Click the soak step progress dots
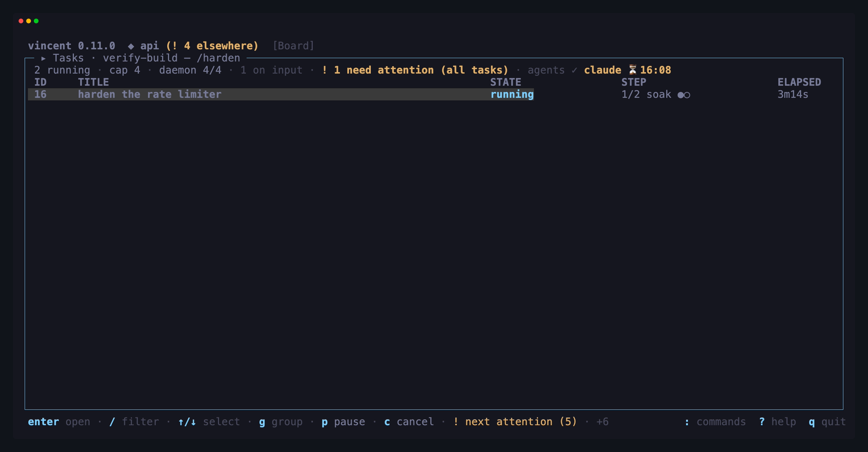The image size is (868, 452). (684, 95)
